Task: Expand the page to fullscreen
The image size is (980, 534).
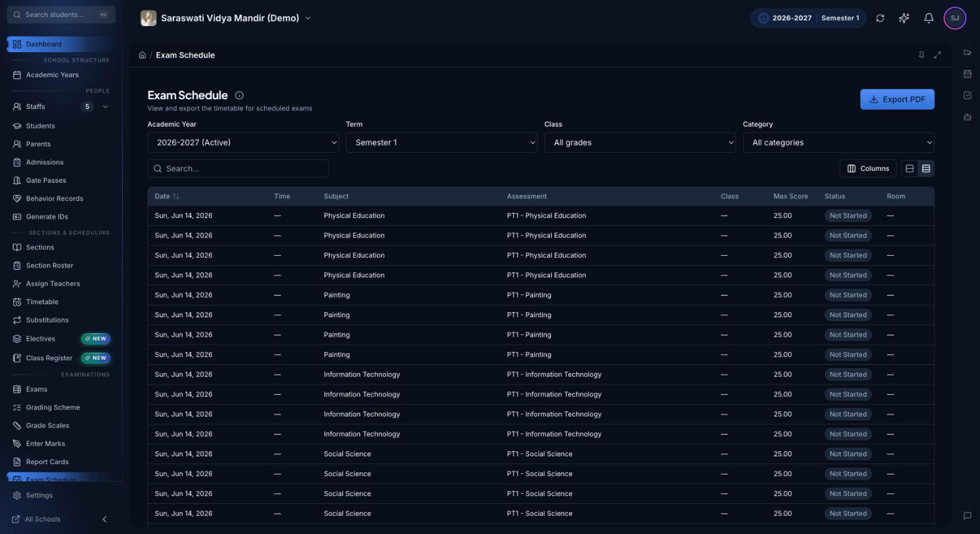Action: coord(938,55)
